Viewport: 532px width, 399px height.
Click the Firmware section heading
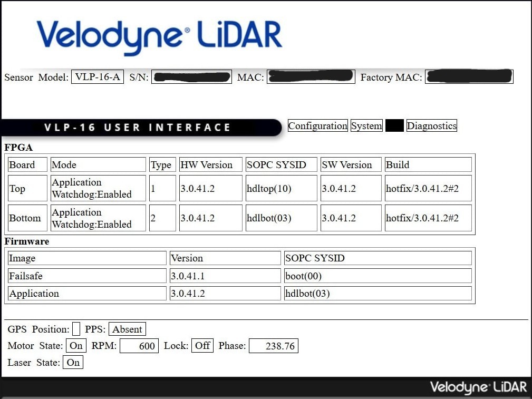point(26,241)
